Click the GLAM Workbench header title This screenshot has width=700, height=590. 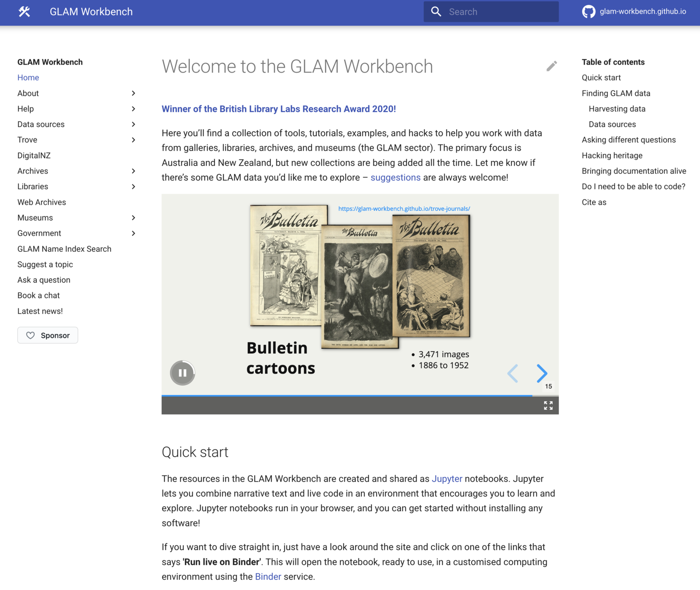(x=91, y=12)
